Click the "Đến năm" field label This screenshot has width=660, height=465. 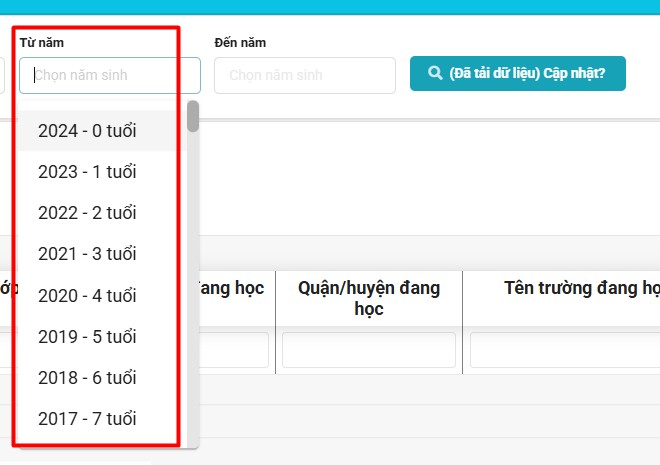pyautogui.click(x=240, y=43)
